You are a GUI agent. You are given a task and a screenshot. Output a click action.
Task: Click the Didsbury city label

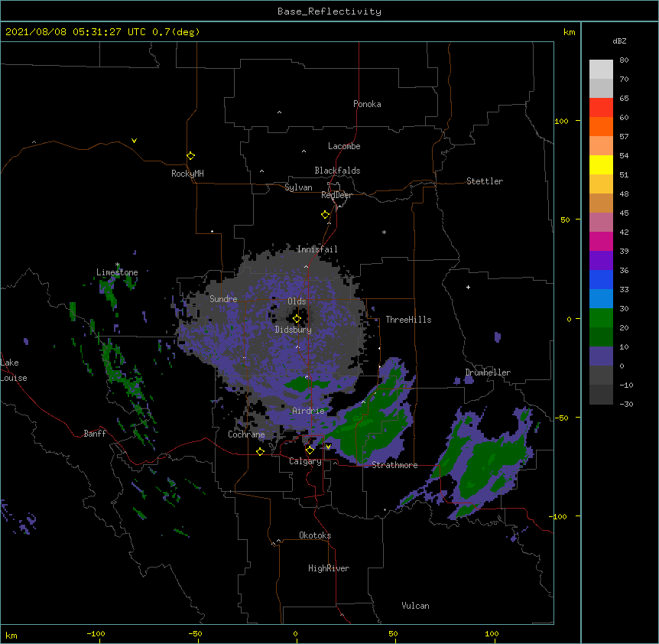(x=294, y=330)
